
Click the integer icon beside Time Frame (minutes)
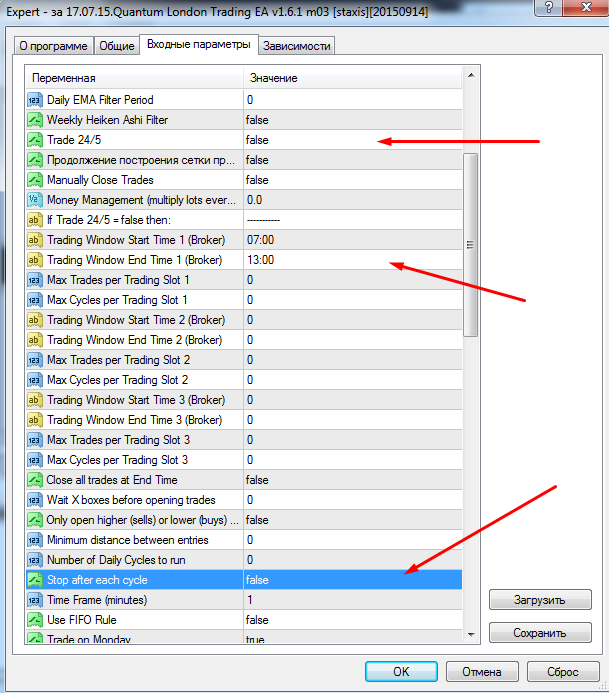coord(35,600)
